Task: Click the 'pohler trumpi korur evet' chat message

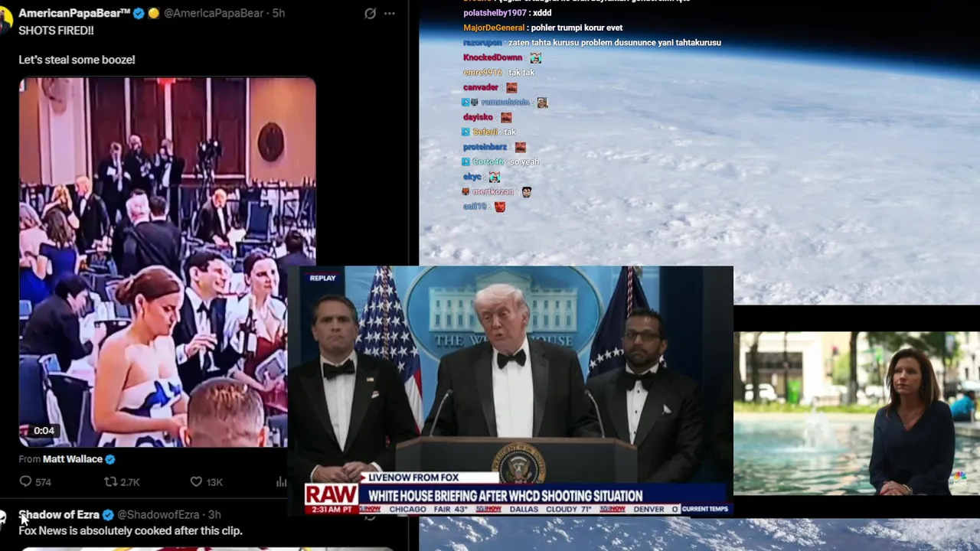Action: [x=577, y=28]
